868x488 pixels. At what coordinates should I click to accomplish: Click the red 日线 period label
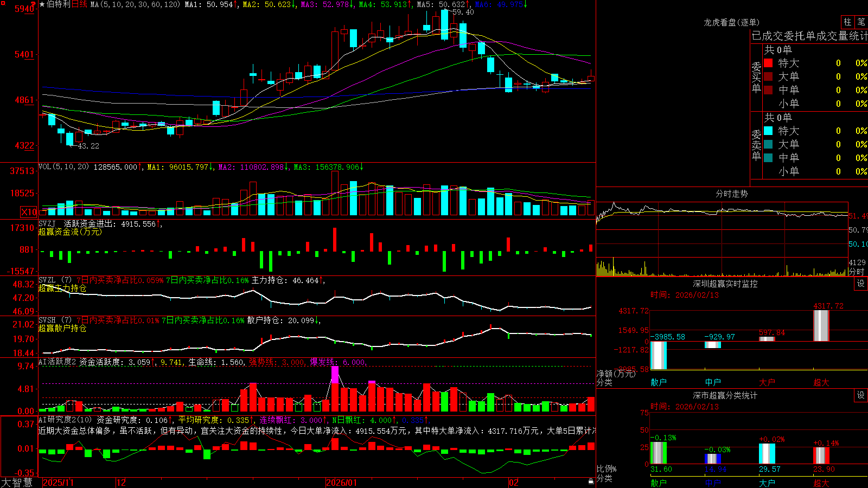[79, 4]
